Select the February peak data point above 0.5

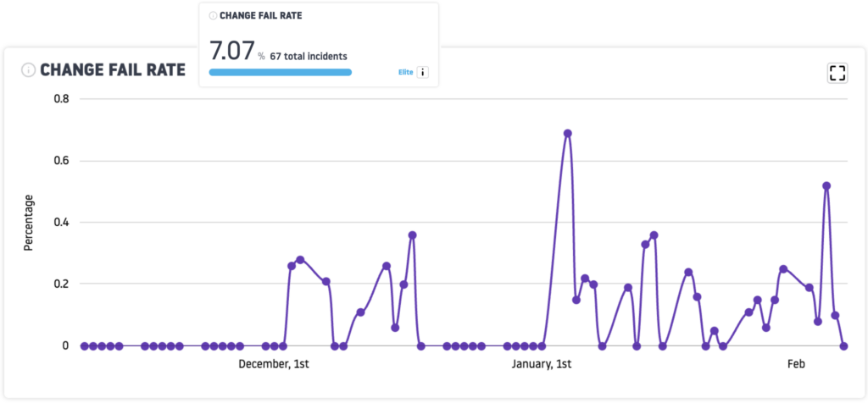[x=826, y=185]
